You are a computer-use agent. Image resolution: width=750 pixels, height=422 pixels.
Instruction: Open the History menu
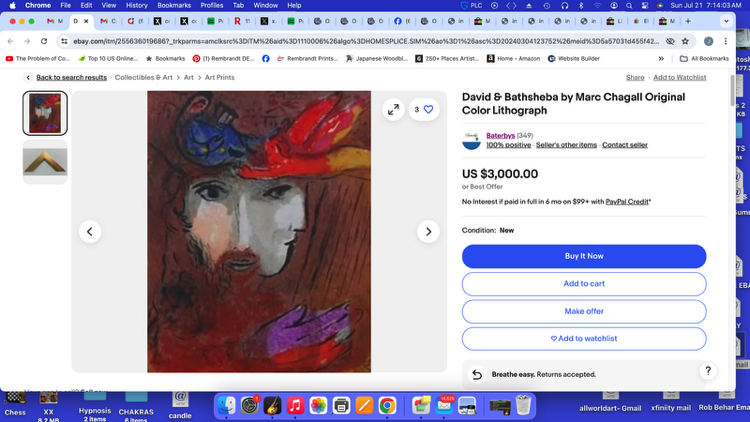coord(136,5)
